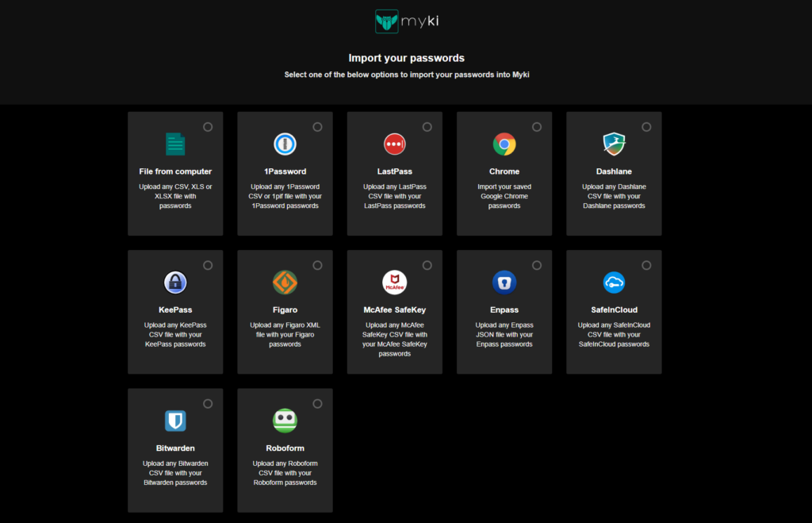
Task: Select the Chrome radio button
Action: [x=537, y=127]
